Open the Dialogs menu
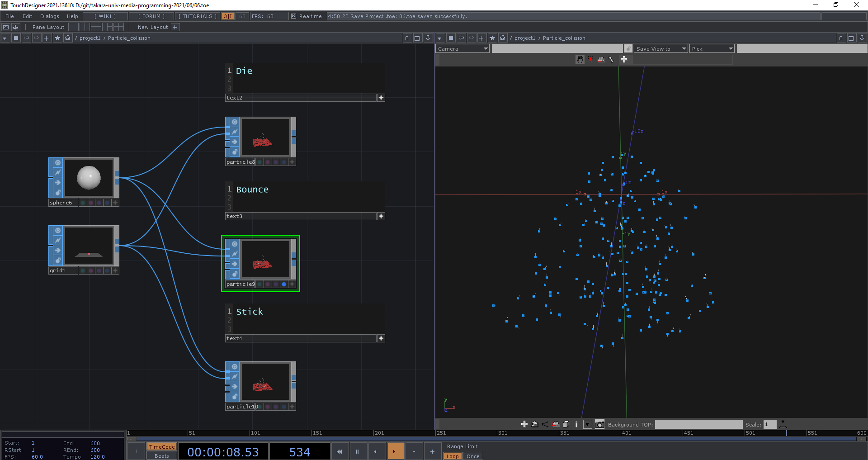868x460 pixels. click(x=50, y=16)
